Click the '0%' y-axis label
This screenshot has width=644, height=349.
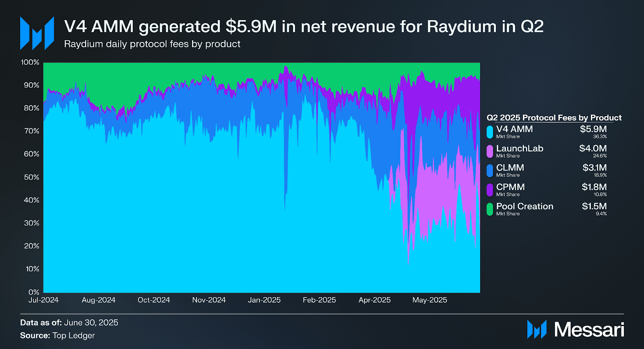[x=34, y=292]
